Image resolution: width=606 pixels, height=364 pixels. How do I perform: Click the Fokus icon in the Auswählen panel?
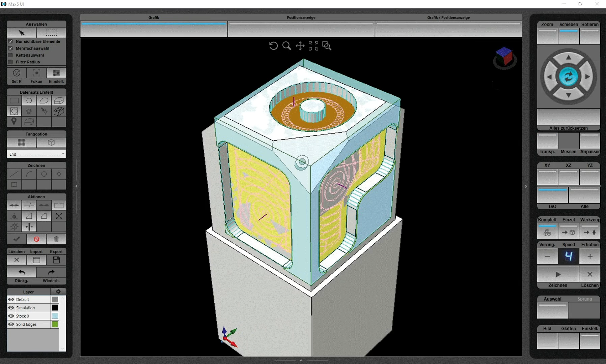pyautogui.click(x=36, y=73)
